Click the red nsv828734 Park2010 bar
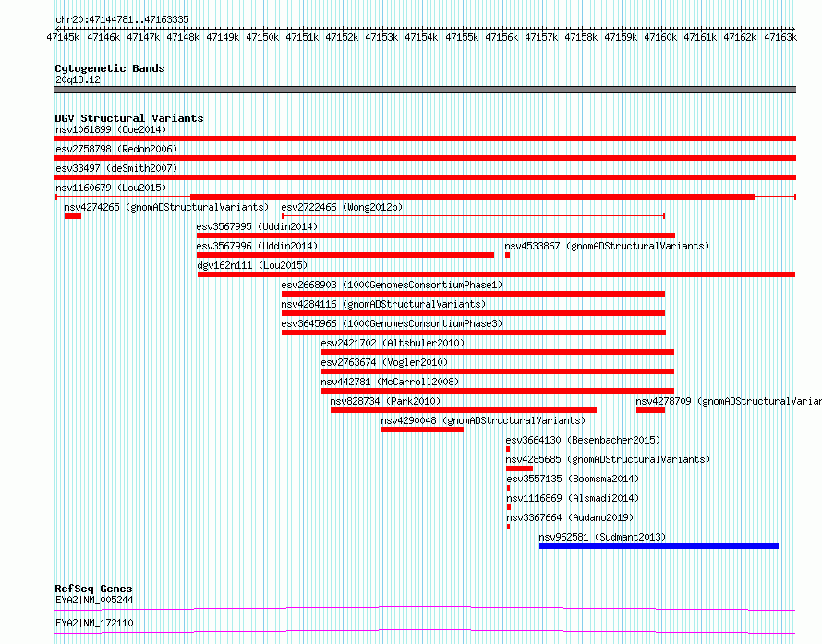The height and width of the screenshot is (644, 822). (464, 410)
